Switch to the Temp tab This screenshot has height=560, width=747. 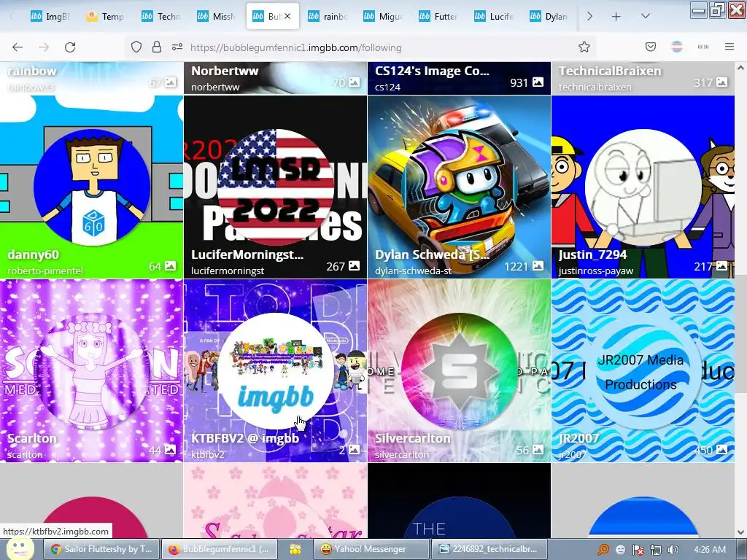[105, 17]
